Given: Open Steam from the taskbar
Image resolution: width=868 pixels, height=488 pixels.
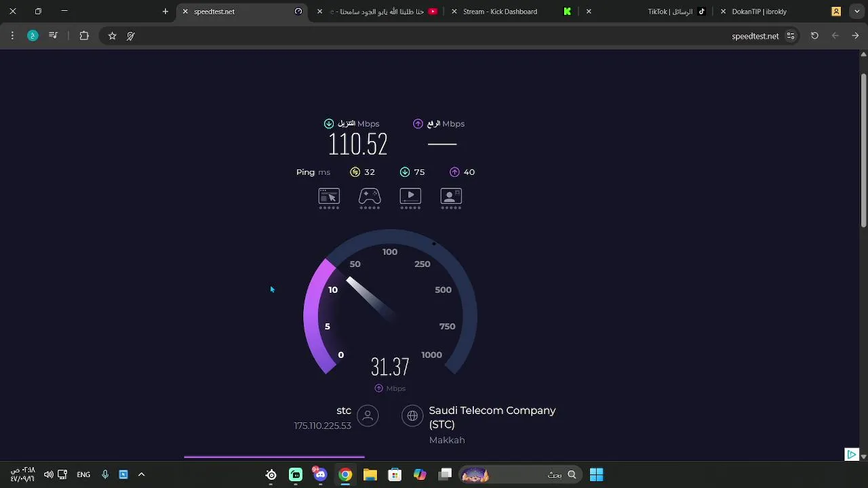Looking at the screenshot, I should [x=271, y=474].
